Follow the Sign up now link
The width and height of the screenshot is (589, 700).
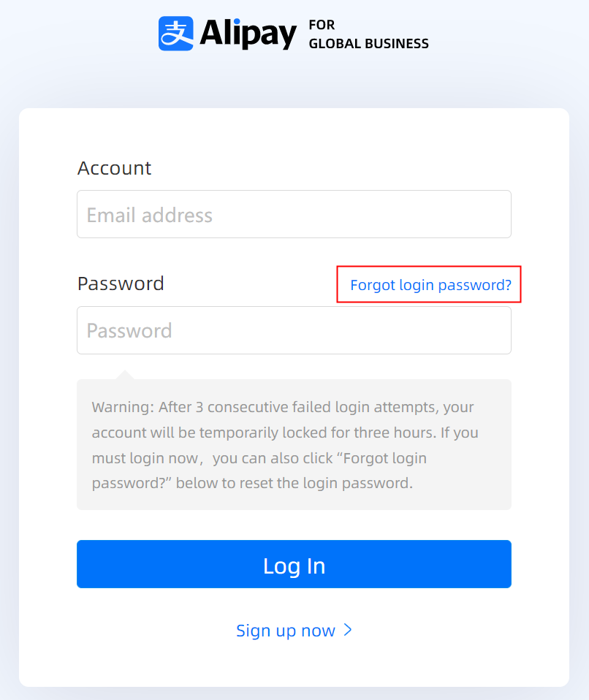click(286, 631)
